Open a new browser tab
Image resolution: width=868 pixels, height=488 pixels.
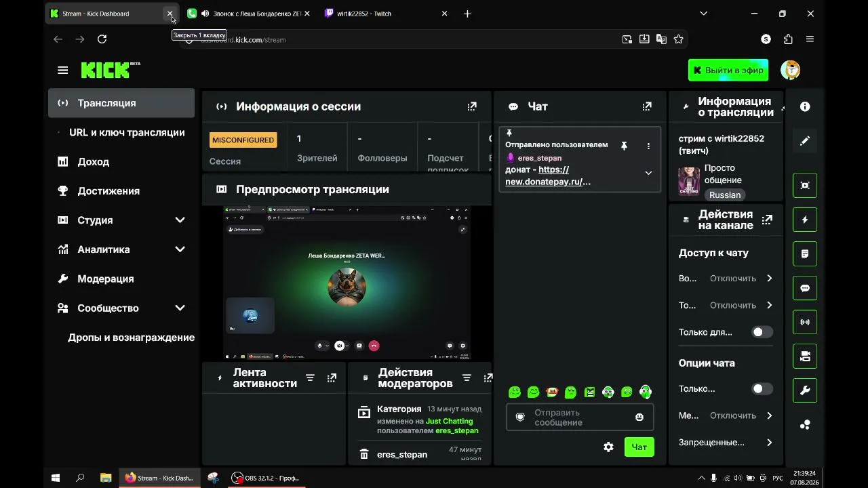tap(467, 14)
